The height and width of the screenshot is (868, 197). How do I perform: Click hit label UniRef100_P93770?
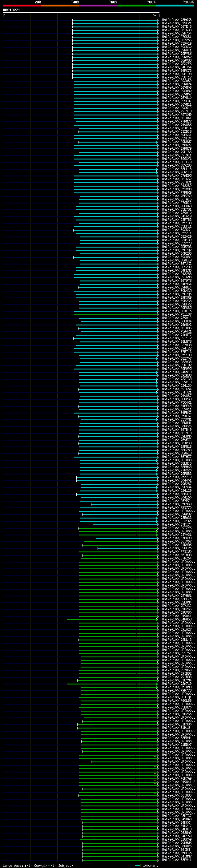coord(176,507)
